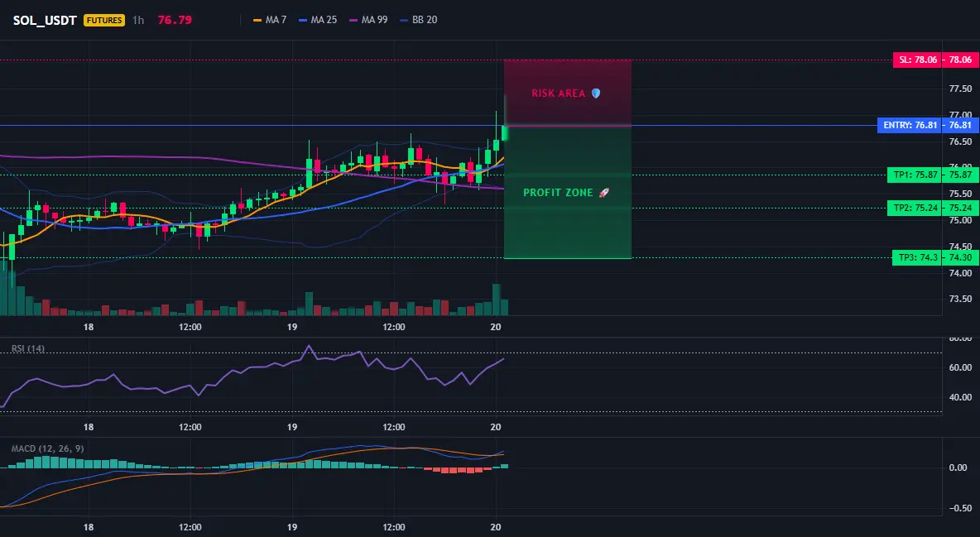Click 74.00 on the price axis

point(961,273)
